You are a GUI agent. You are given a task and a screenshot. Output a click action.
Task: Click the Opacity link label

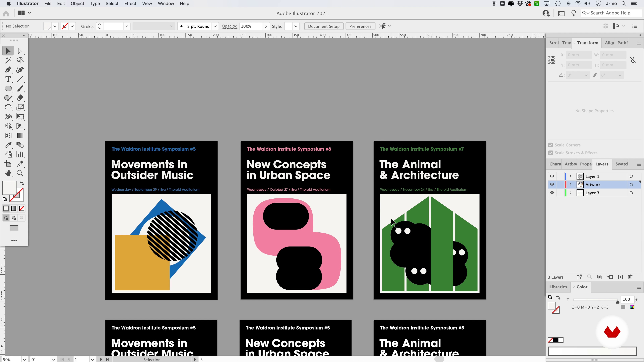229,26
